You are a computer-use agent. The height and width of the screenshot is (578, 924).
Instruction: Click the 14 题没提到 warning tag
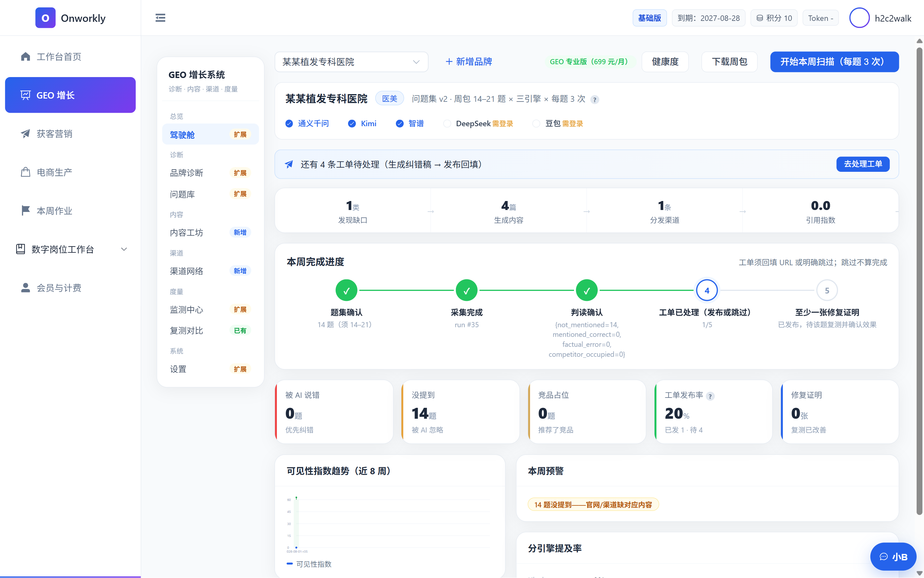pos(593,504)
